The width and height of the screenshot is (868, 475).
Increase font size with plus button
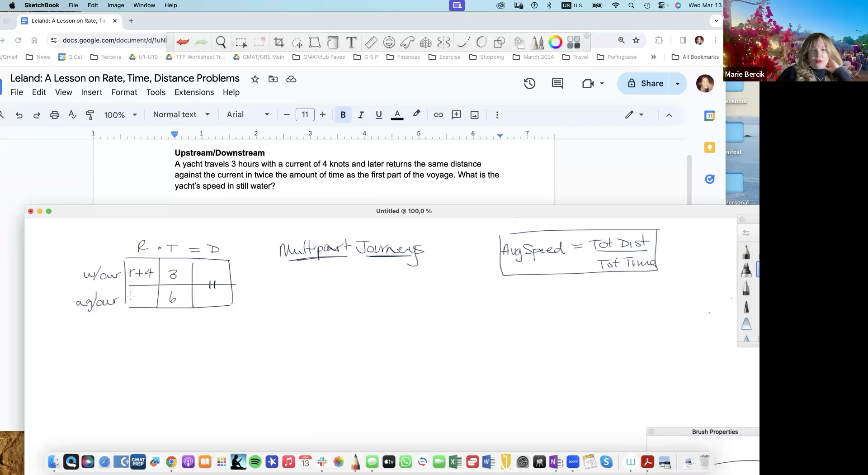click(x=322, y=115)
